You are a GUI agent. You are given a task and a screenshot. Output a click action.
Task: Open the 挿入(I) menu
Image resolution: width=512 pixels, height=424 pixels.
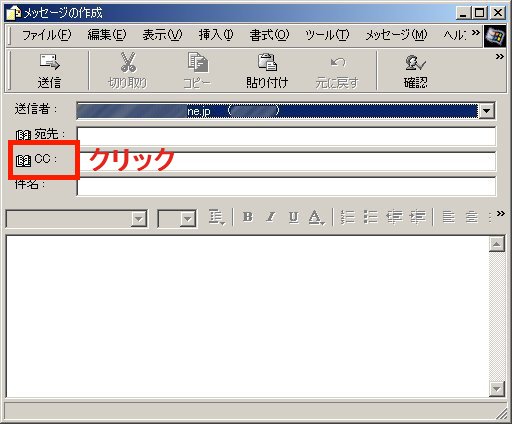point(216,35)
